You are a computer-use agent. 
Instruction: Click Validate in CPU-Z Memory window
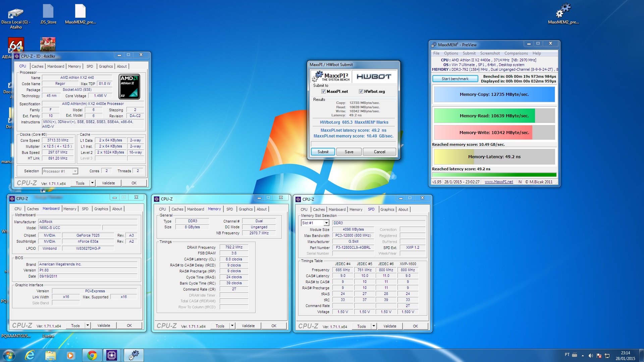point(248,326)
